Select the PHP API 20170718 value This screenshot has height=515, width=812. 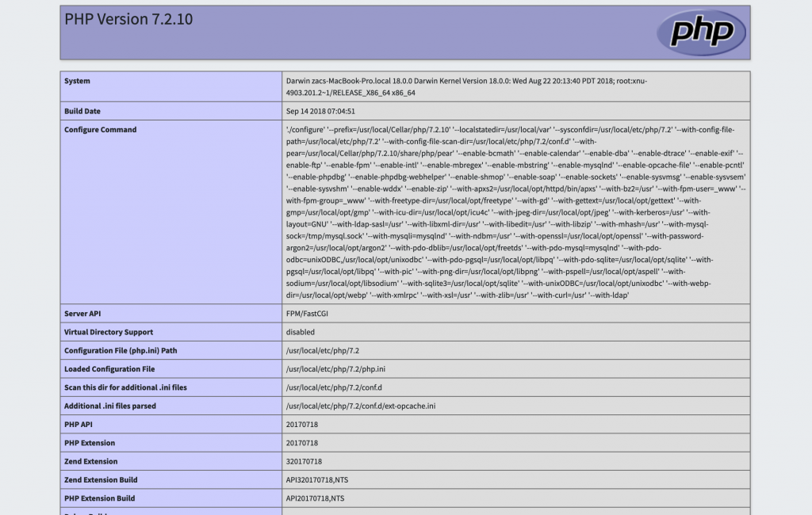coord(304,424)
